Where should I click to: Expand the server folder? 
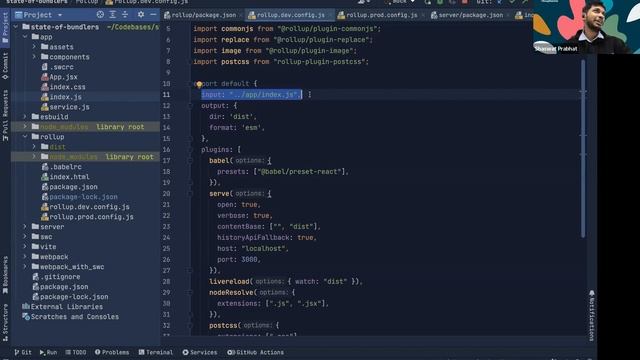pyautogui.click(x=25, y=227)
